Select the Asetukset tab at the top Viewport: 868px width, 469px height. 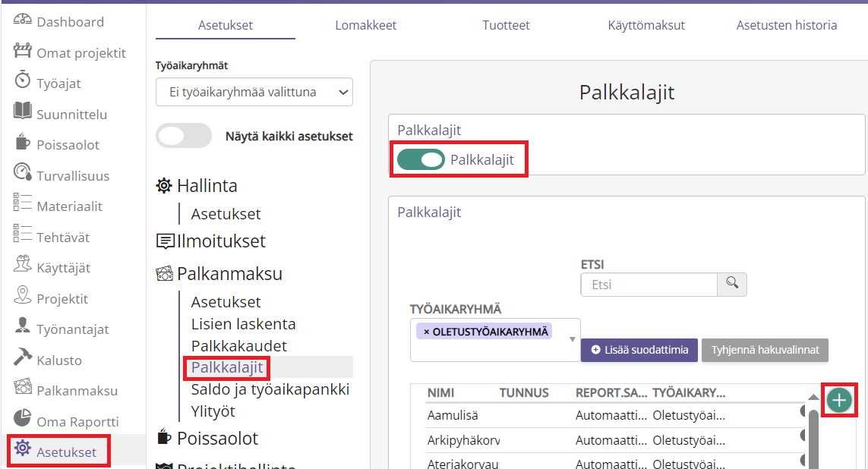coord(226,26)
